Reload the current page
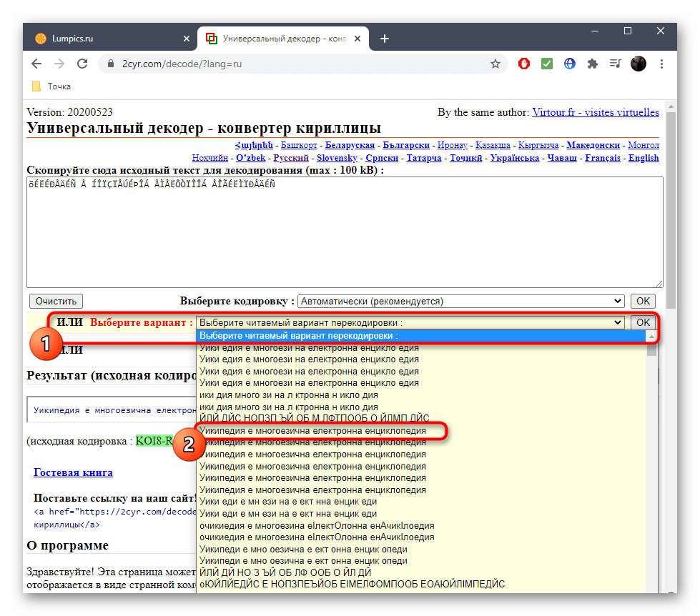The width and height of the screenshot is (700, 616). coord(82,64)
